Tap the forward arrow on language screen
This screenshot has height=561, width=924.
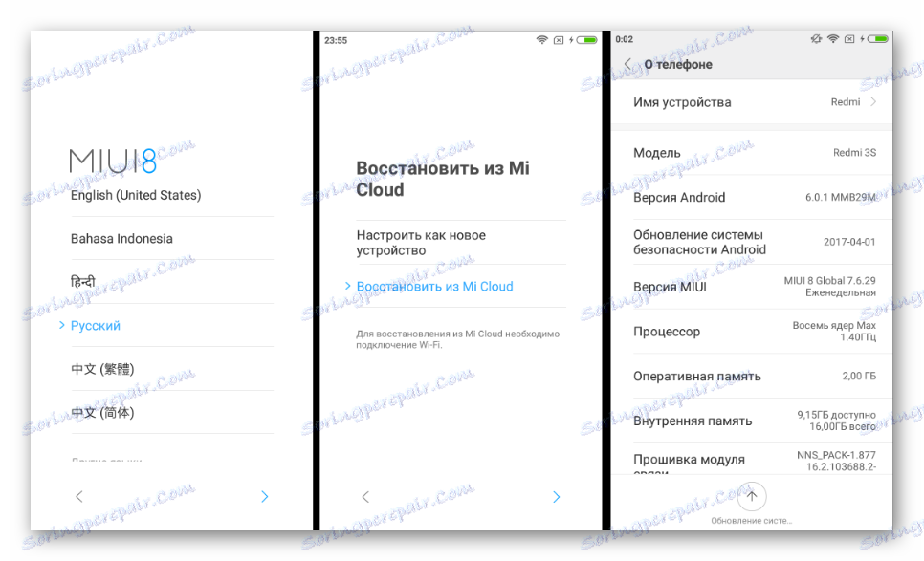pos(265,497)
